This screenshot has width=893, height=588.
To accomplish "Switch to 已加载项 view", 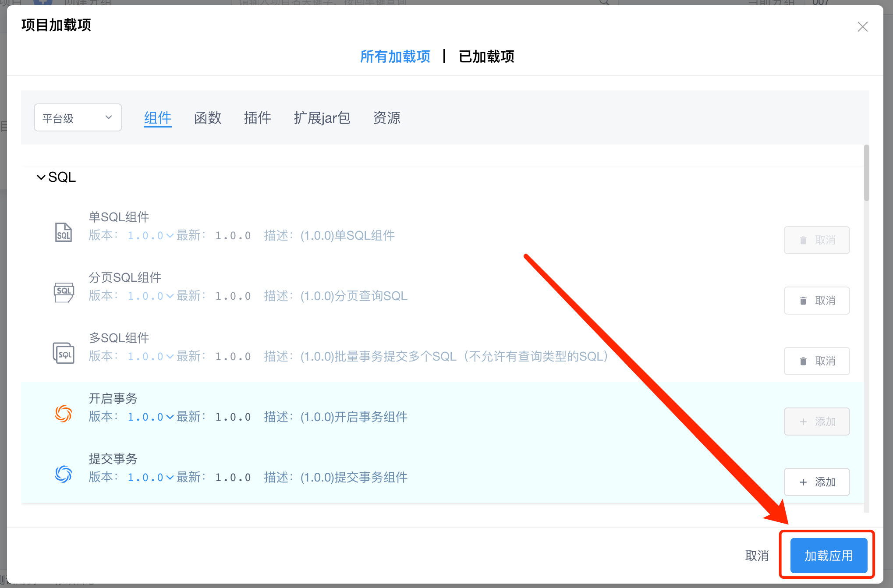I will click(x=486, y=57).
